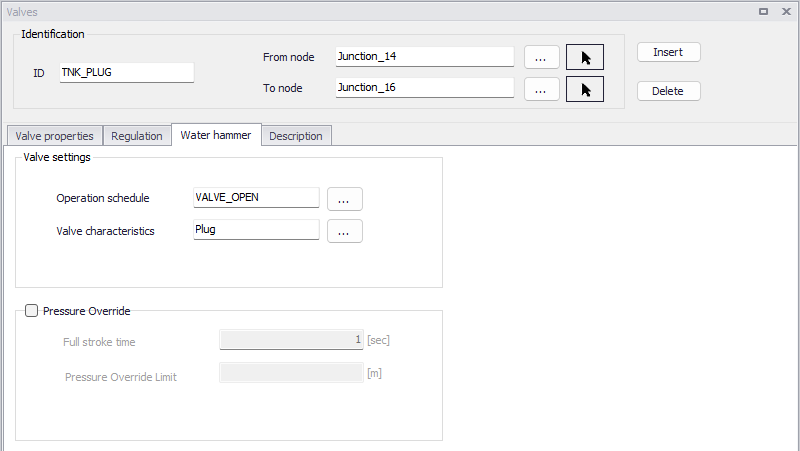Image resolution: width=800 pixels, height=451 pixels.
Task: Click the 'To node' label
Action: pos(283,88)
